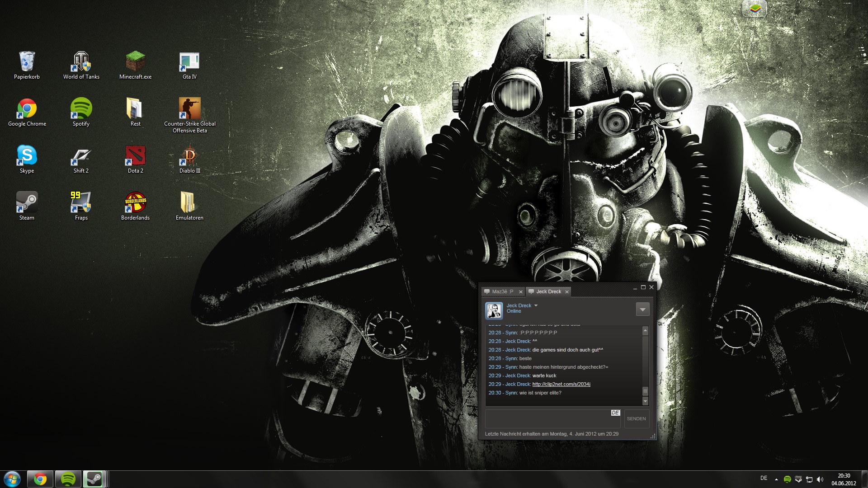Screen dimensions: 868x488
Task: Switch to Maz3é :P chat tab
Action: pos(502,292)
